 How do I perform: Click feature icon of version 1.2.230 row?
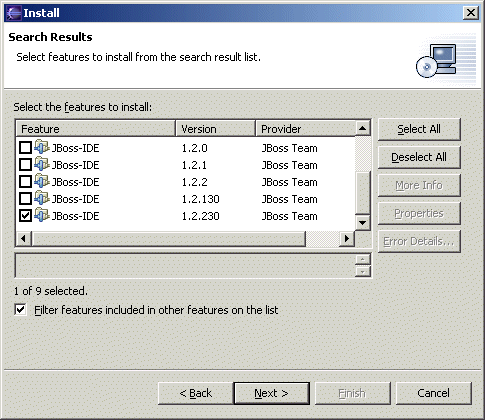tap(42, 215)
